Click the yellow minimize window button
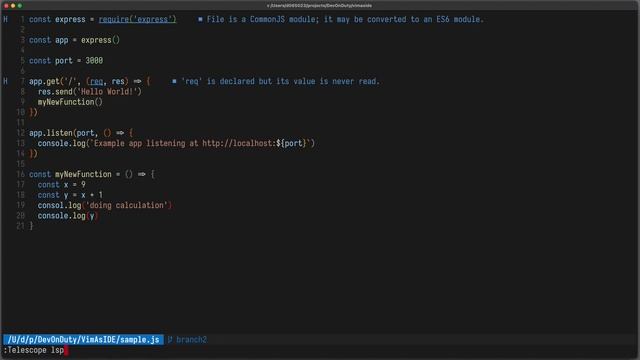Image resolution: width=640 pixels, height=360 pixels. [x=13, y=6]
